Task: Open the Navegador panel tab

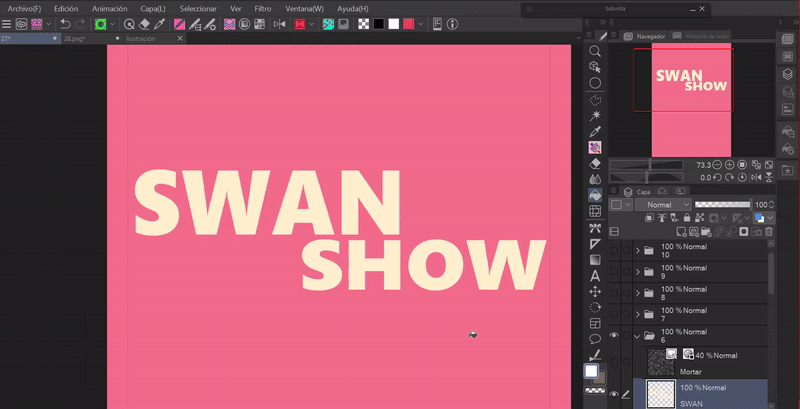Action: [x=650, y=36]
